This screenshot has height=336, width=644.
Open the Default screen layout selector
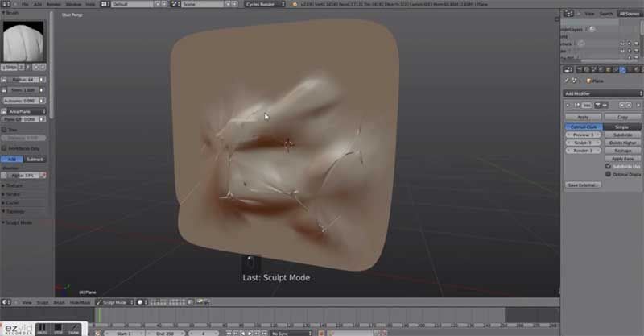[131, 4]
